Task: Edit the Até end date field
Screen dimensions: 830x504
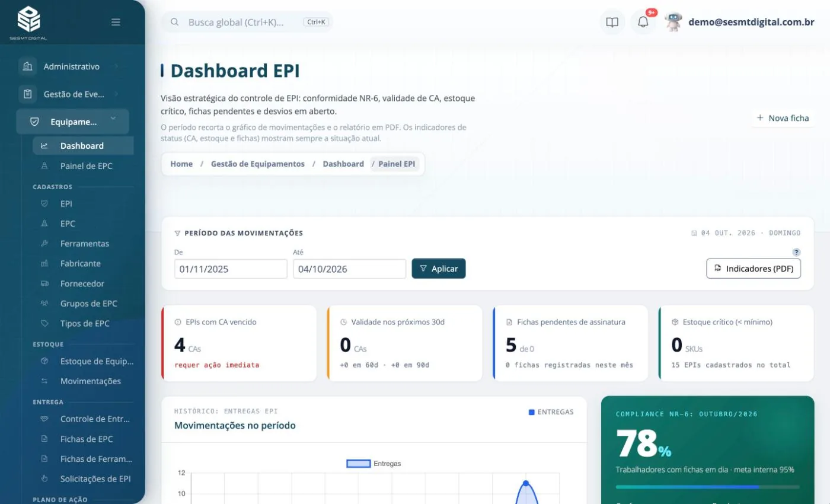Action: coord(349,269)
